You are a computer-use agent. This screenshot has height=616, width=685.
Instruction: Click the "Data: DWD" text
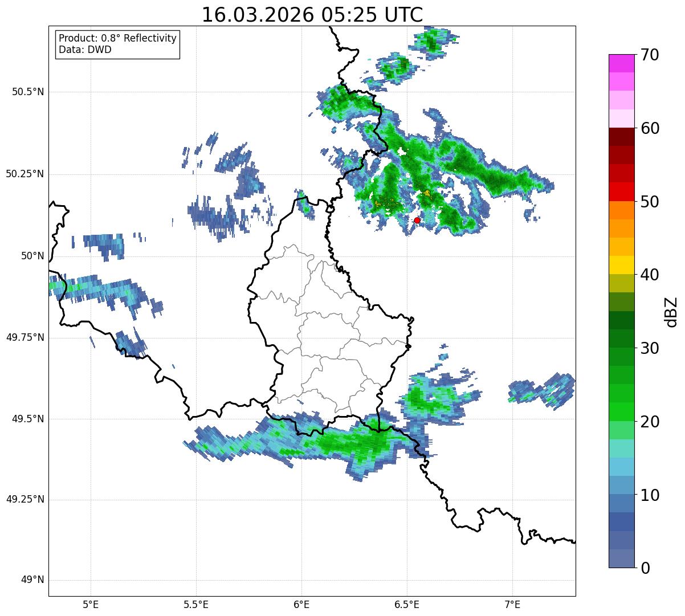coord(85,50)
